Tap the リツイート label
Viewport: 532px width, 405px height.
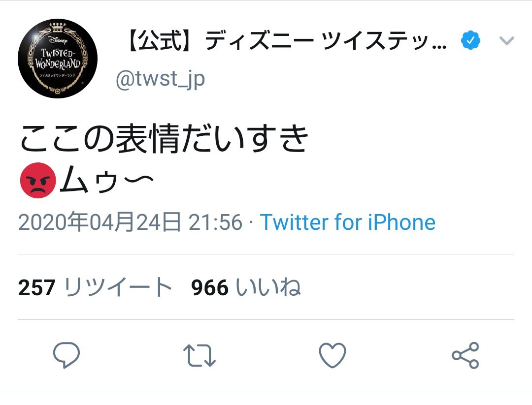pos(118,287)
